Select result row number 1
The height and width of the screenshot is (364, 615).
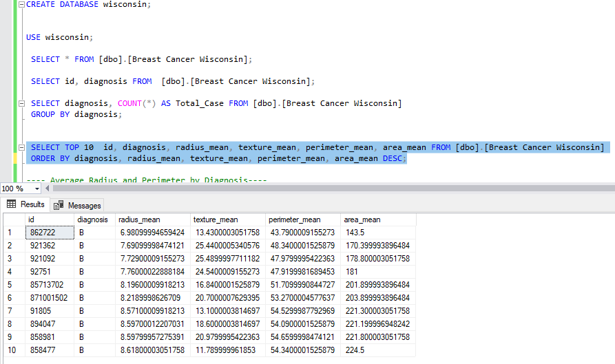(x=14, y=233)
